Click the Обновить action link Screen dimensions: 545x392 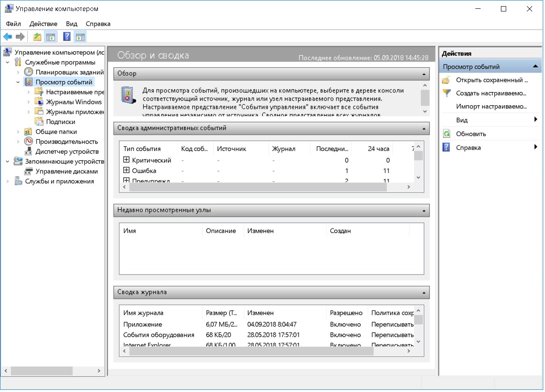[471, 134]
